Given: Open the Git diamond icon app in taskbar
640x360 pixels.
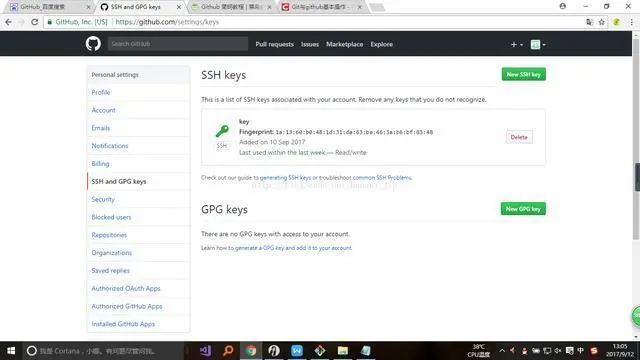Looking at the screenshot, I should pos(320,351).
